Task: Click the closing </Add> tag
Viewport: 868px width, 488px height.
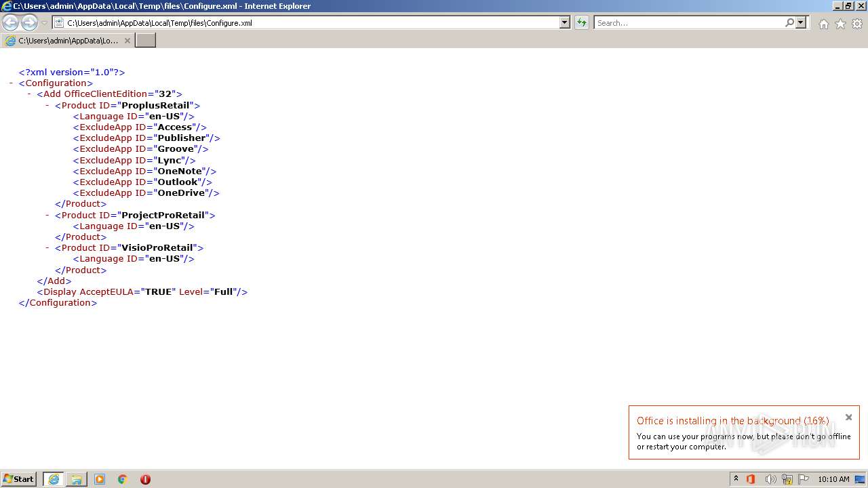Action: (54, 281)
